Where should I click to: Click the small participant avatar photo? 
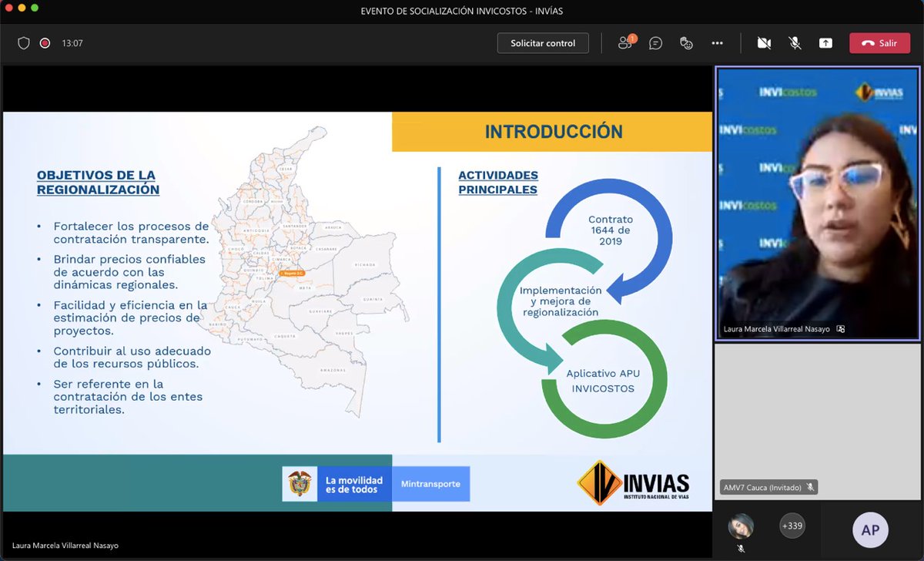tap(741, 526)
